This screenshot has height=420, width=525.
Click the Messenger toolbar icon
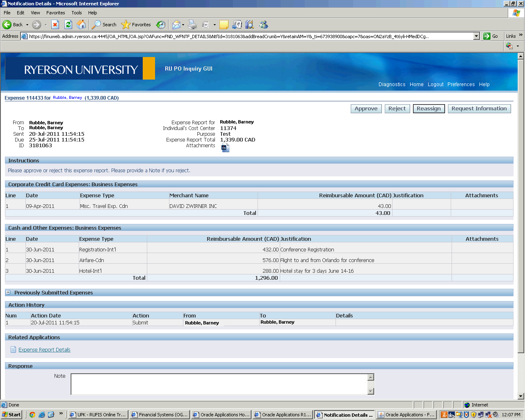pos(263,25)
